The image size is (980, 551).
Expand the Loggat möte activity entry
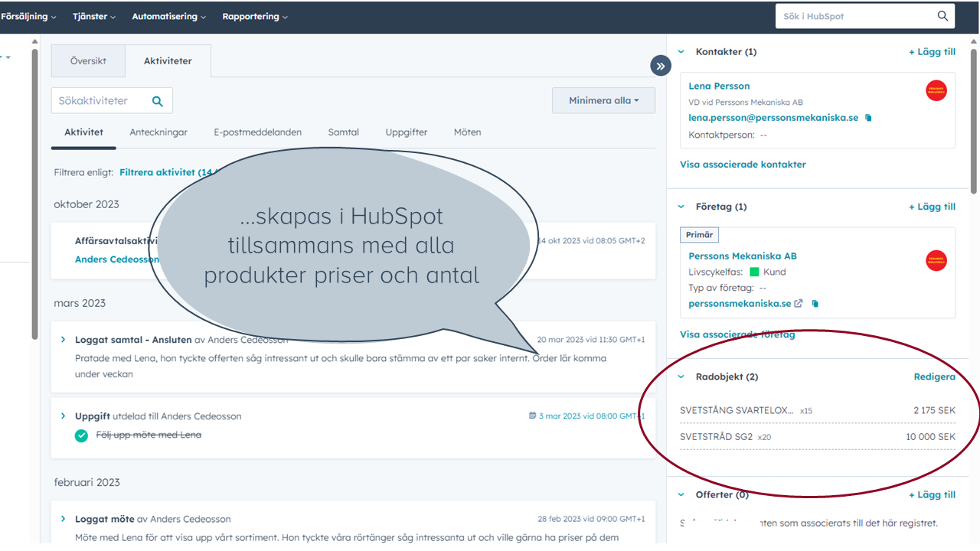[64, 519]
